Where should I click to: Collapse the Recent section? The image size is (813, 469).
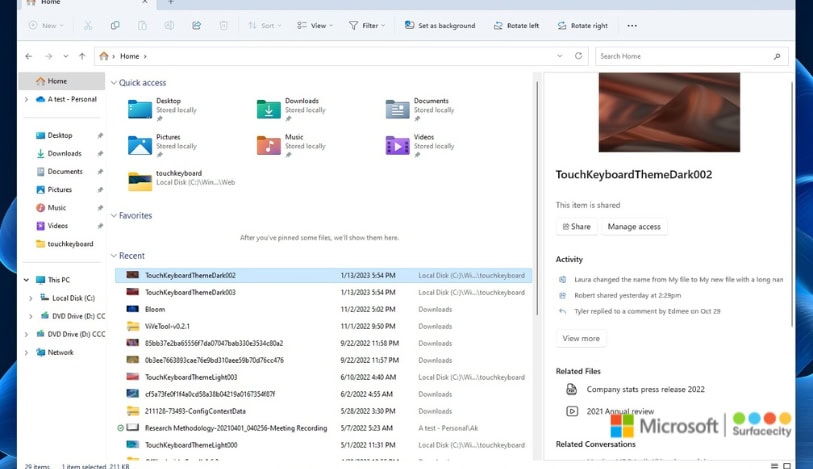point(113,256)
